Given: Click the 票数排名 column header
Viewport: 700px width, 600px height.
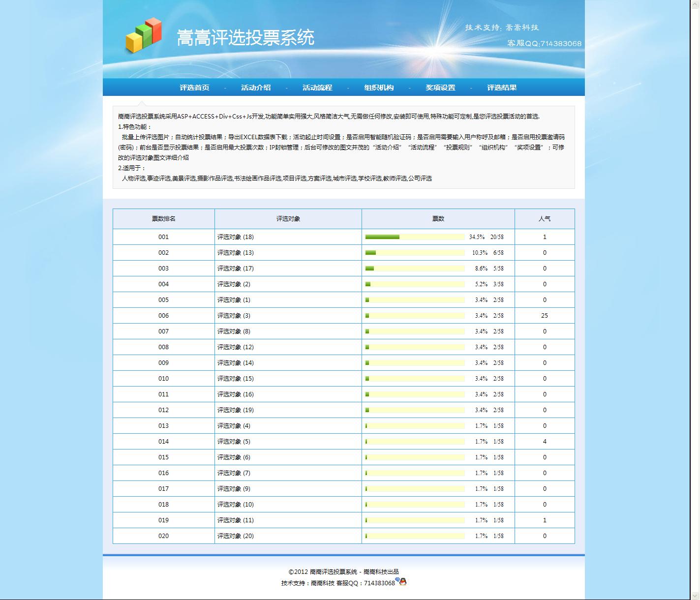Looking at the screenshot, I should (x=164, y=219).
